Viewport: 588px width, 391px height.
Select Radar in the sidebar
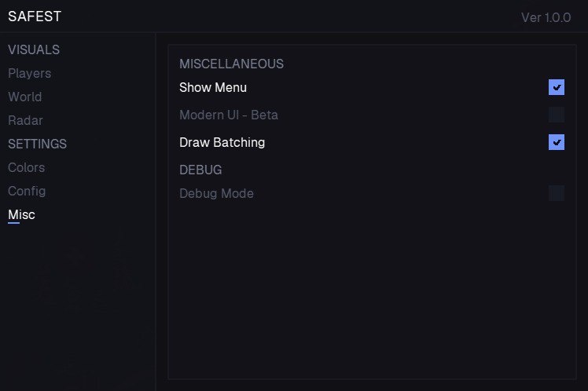[x=25, y=120]
